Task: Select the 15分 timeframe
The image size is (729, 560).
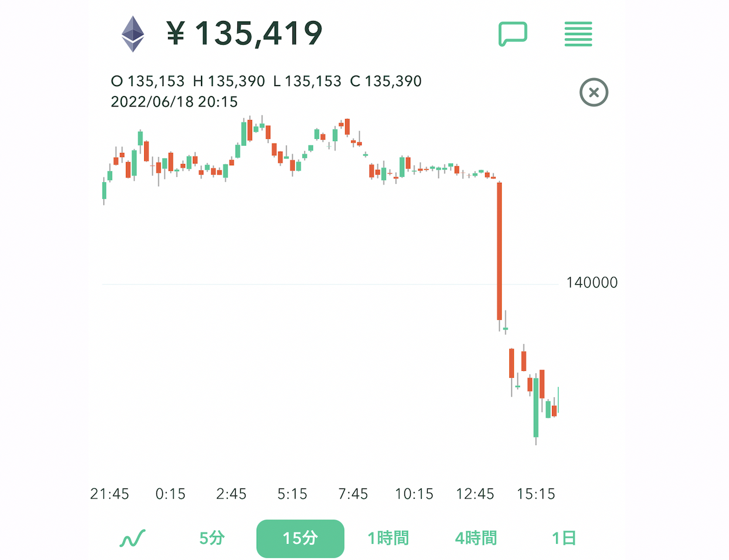Action: click(x=300, y=538)
